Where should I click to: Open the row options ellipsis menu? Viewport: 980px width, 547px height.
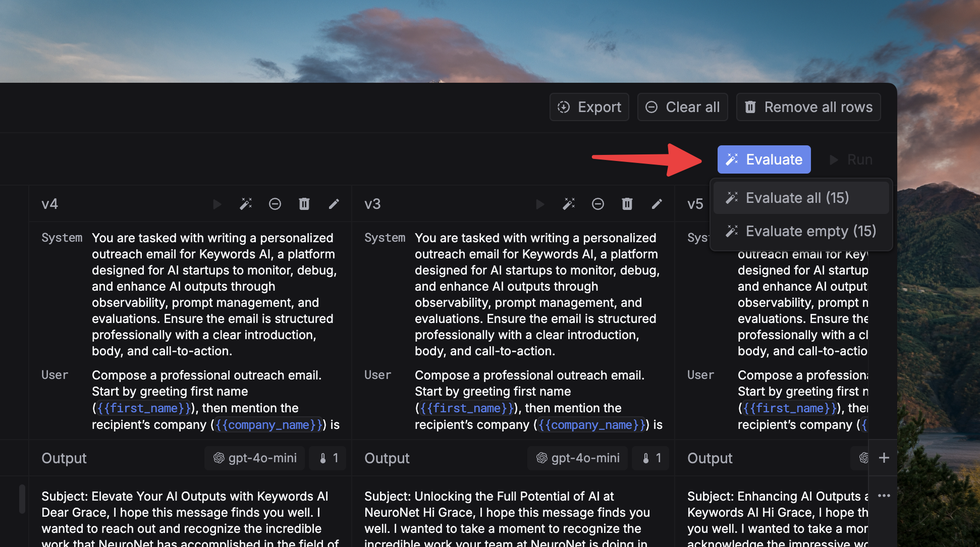pos(884,496)
